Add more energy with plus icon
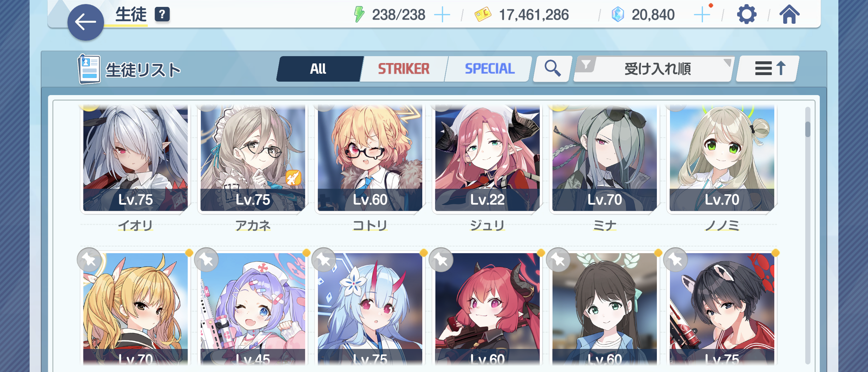The height and width of the screenshot is (372, 868). click(442, 15)
